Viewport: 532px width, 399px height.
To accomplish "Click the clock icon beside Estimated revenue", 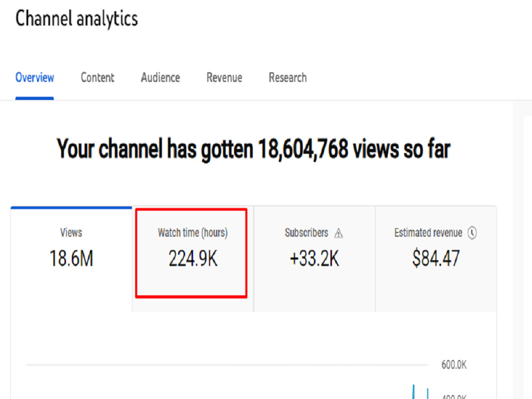I will tap(472, 233).
